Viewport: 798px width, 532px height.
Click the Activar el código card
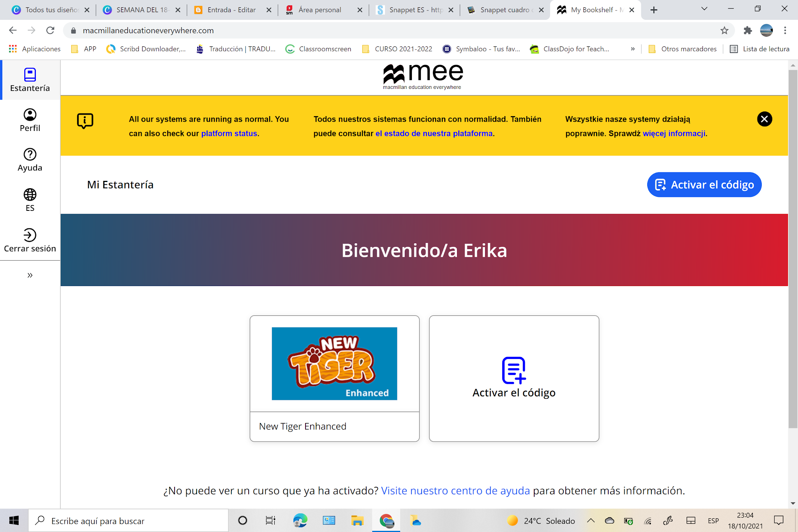coord(514,378)
